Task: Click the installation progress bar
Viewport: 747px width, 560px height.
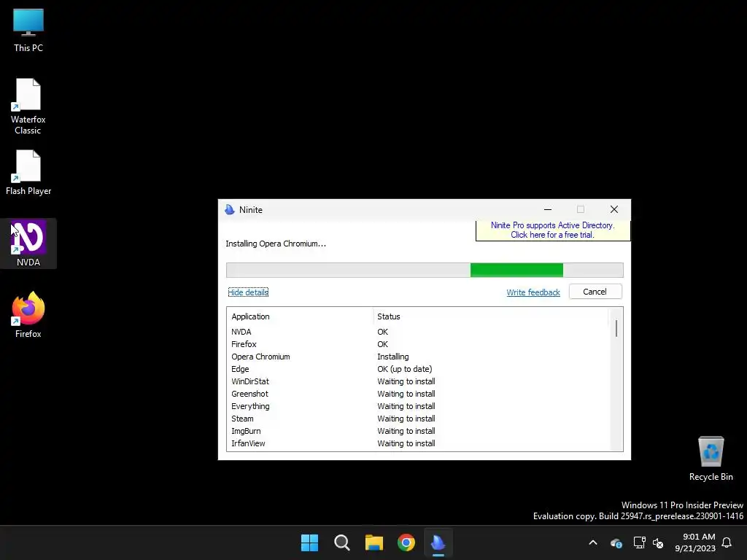Action: pyautogui.click(x=425, y=270)
